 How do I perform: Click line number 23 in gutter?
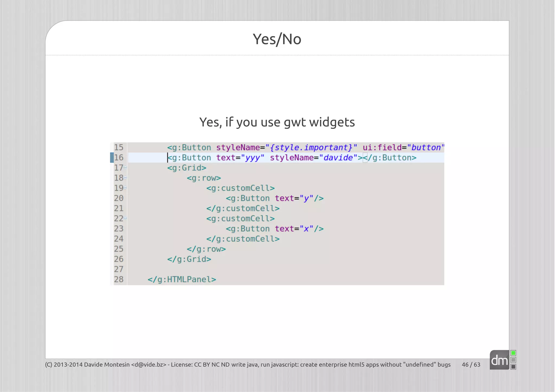click(x=119, y=229)
